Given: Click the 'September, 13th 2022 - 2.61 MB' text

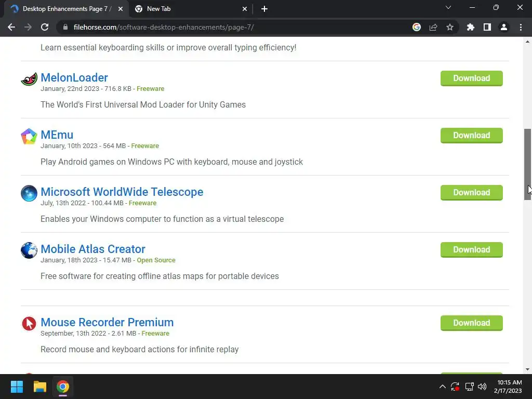Looking at the screenshot, I should pos(88,334).
